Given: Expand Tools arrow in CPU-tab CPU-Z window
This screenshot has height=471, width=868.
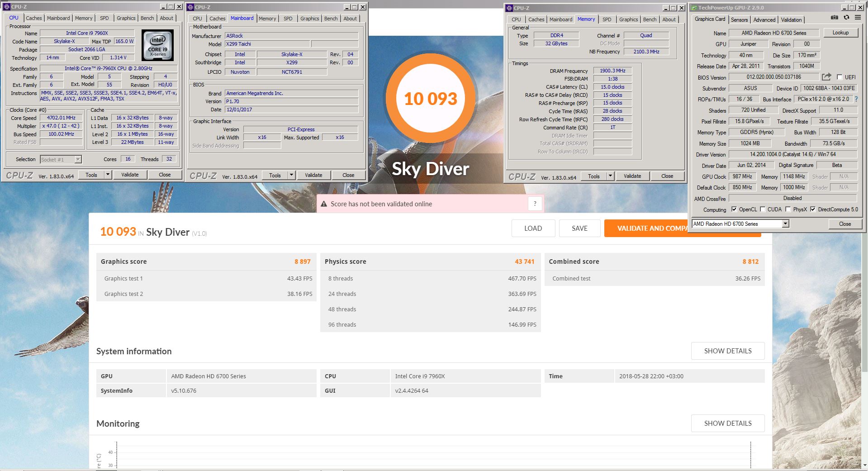Looking at the screenshot, I should 108,175.
